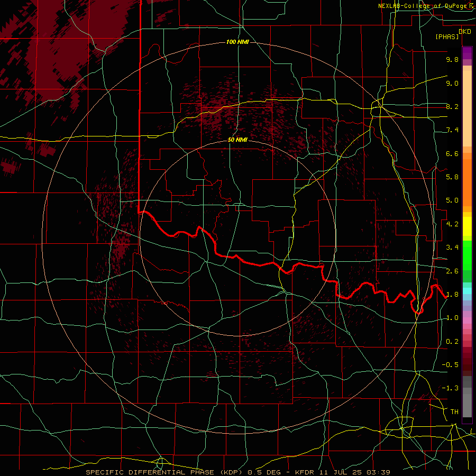Click the 5.8 value on the color scale
Screen dimensions: 476x476
(x=452, y=177)
